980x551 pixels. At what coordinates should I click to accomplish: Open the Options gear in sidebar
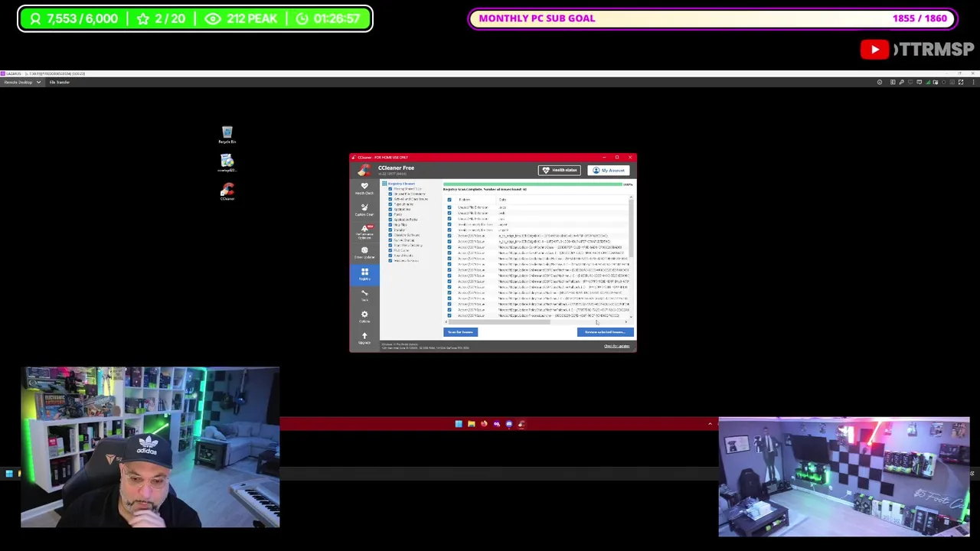[364, 316]
